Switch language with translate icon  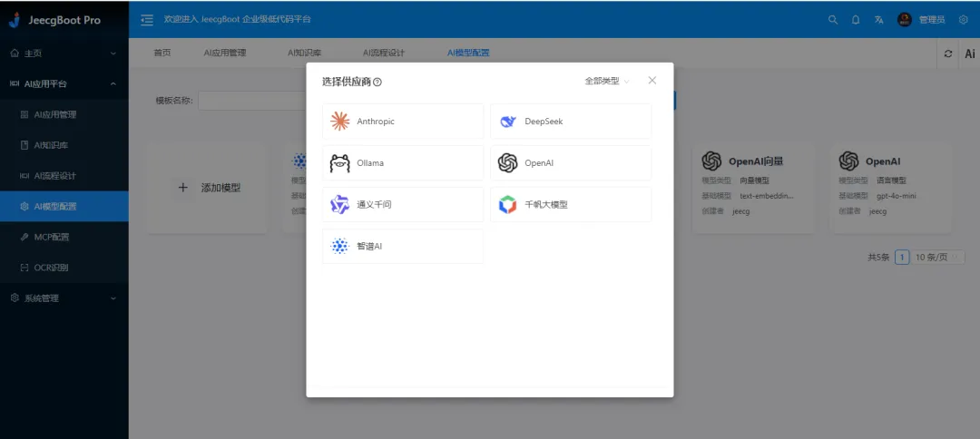click(878, 19)
